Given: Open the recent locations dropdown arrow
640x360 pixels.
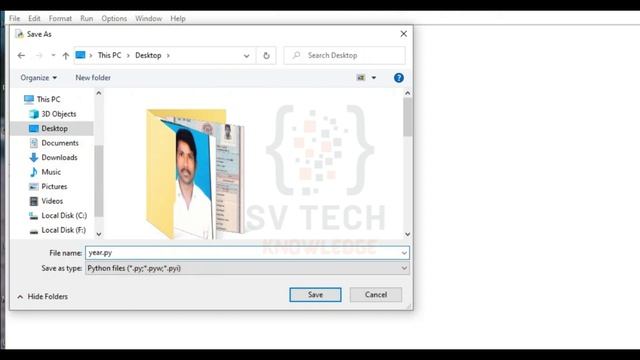Looking at the screenshot, I should coord(53,56).
